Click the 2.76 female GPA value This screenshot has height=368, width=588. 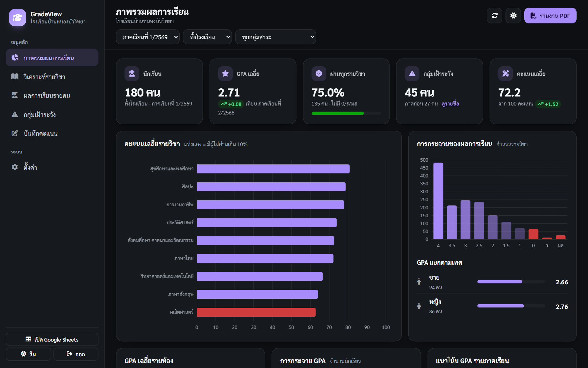(x=562, y=307)
